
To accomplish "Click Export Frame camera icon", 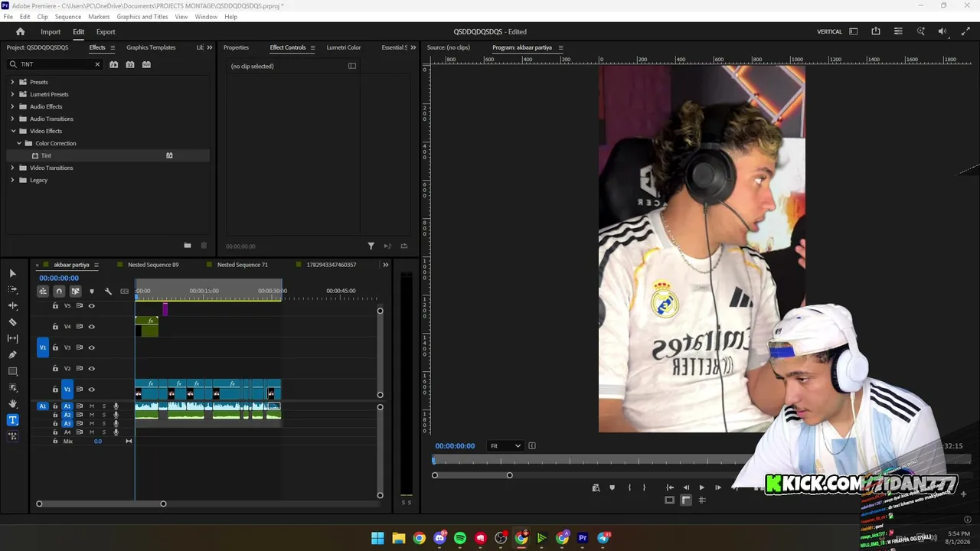I will click(596, 487).
